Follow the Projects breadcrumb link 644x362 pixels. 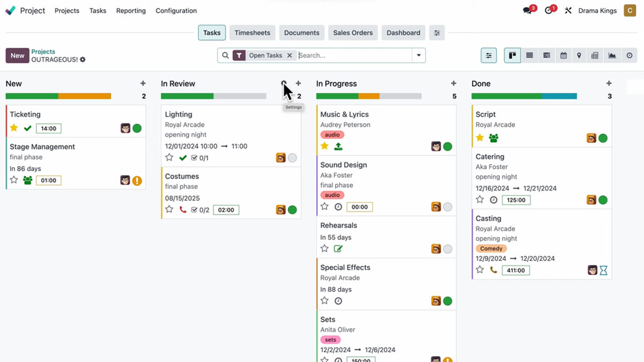pyautogui.click(x=43, y=52)
